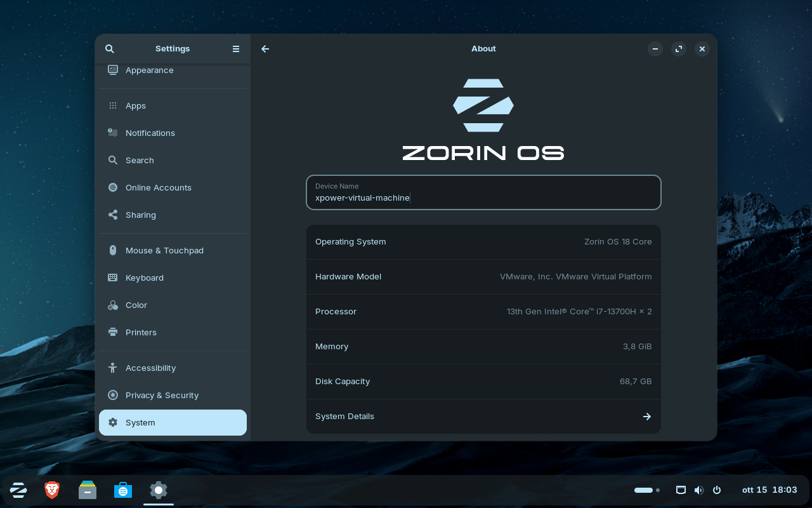Click the Accessibility person icon
The image size is (812, 508).
(113, 368)
